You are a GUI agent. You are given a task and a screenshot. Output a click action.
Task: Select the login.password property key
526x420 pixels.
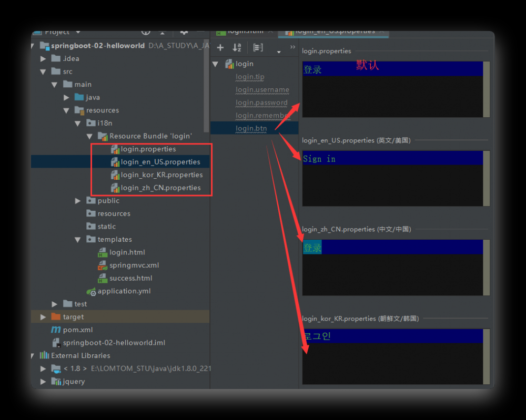point(261,103)
